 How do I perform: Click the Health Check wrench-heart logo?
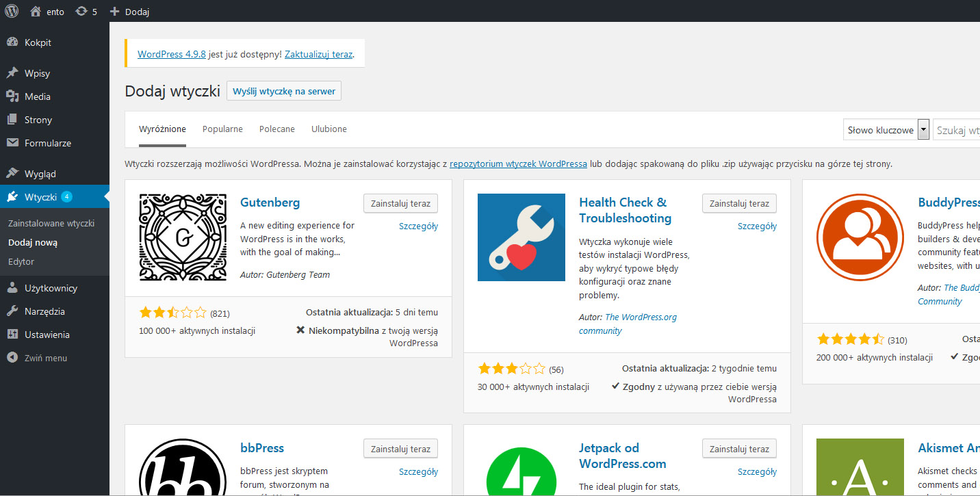(521, 237)
